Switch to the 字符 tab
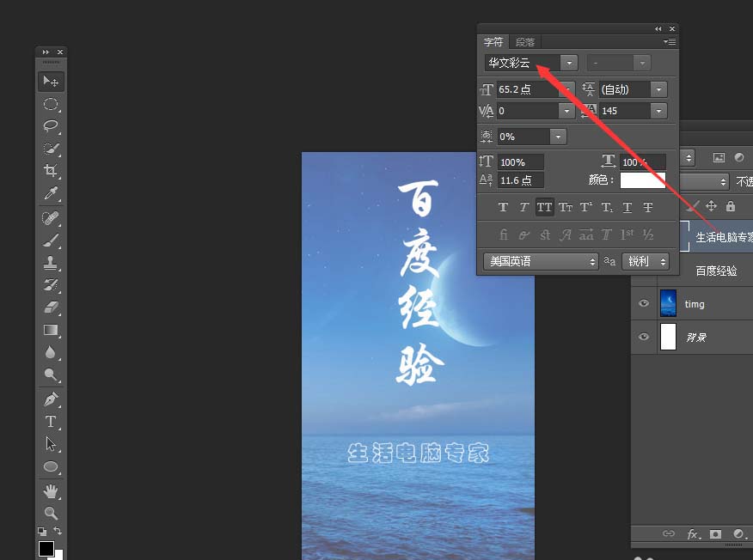The image size is (753, 560). click(493, 42)
